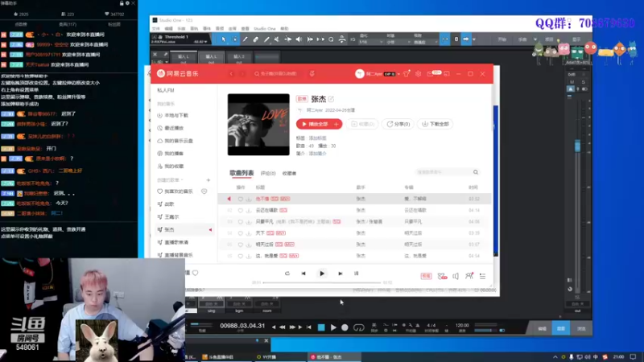Switch to 混音 view tab in Studio One
The image size is (644, 362).
point(560,329)
